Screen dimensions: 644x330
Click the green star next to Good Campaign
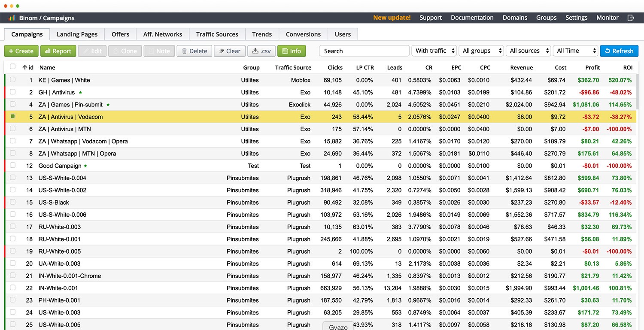pos(85,166)
